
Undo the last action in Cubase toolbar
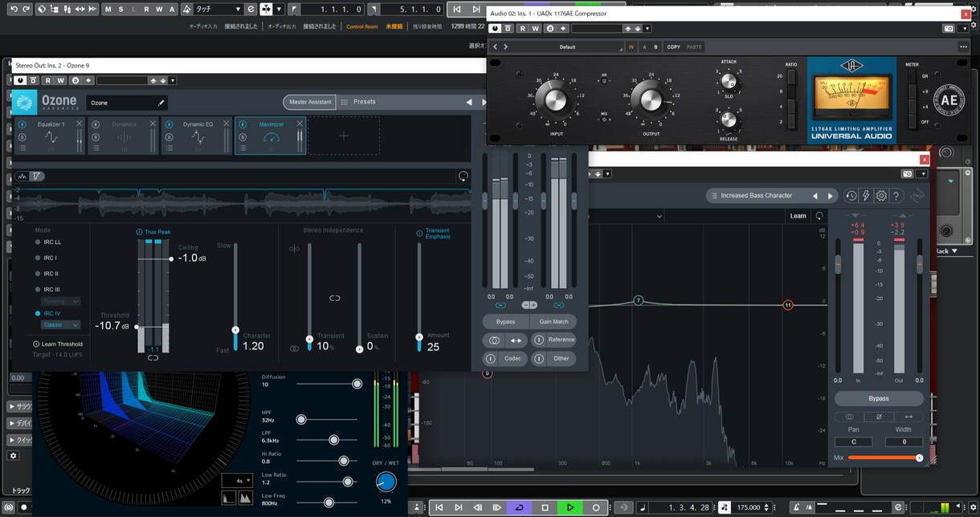tap(14, 9)
